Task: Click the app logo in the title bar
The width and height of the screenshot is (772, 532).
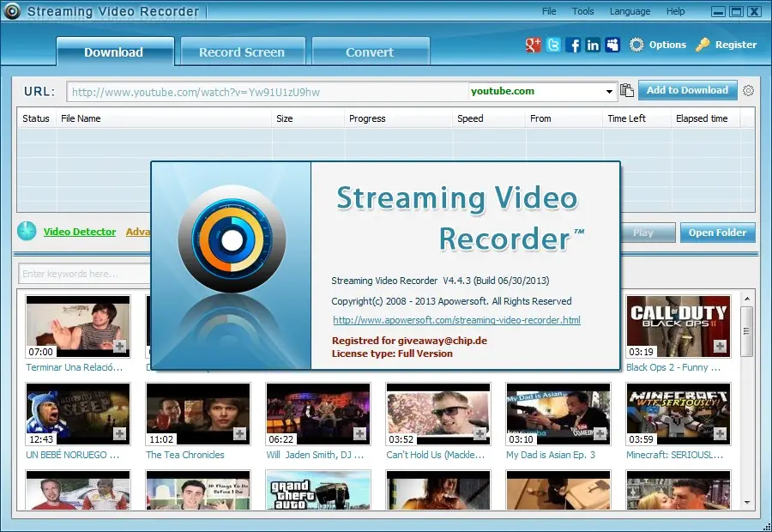Action: click(x=12, y=11)
